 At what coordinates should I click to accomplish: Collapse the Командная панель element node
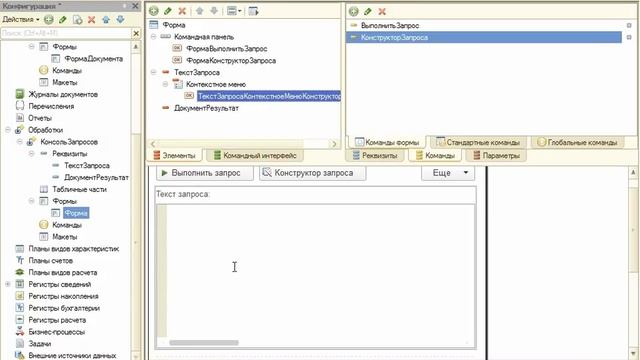pyautogui.click(x=153, y=37)
